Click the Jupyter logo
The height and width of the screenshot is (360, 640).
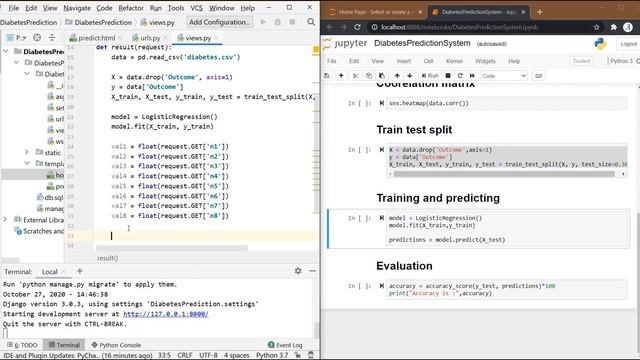(x=345, y=43)
